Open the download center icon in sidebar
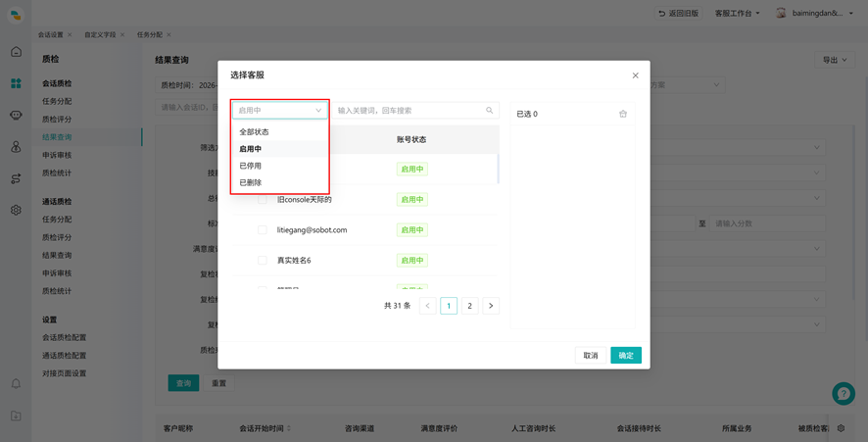 [x=16, y=416]
